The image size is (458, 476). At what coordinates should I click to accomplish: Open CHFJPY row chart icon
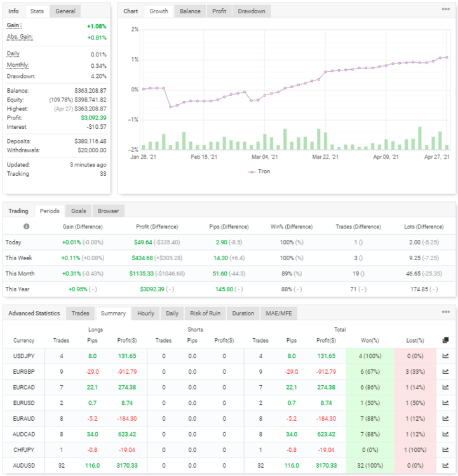tap(445, 450)
